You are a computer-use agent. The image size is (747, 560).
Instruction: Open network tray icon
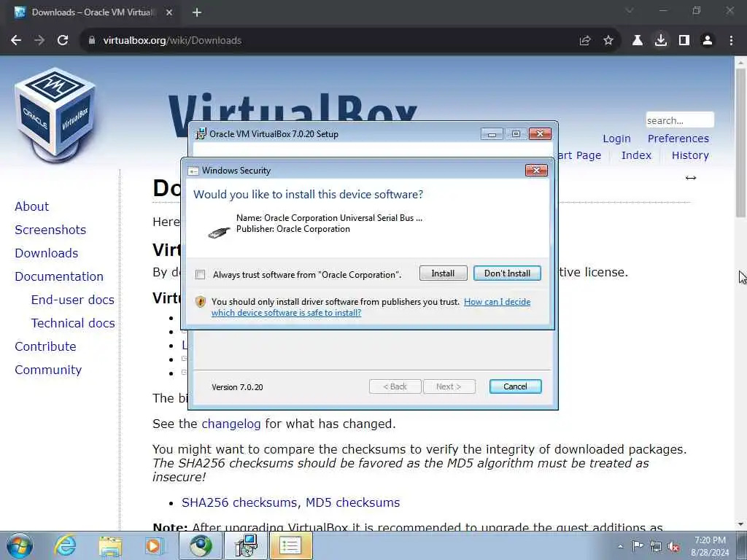(656, 547)
